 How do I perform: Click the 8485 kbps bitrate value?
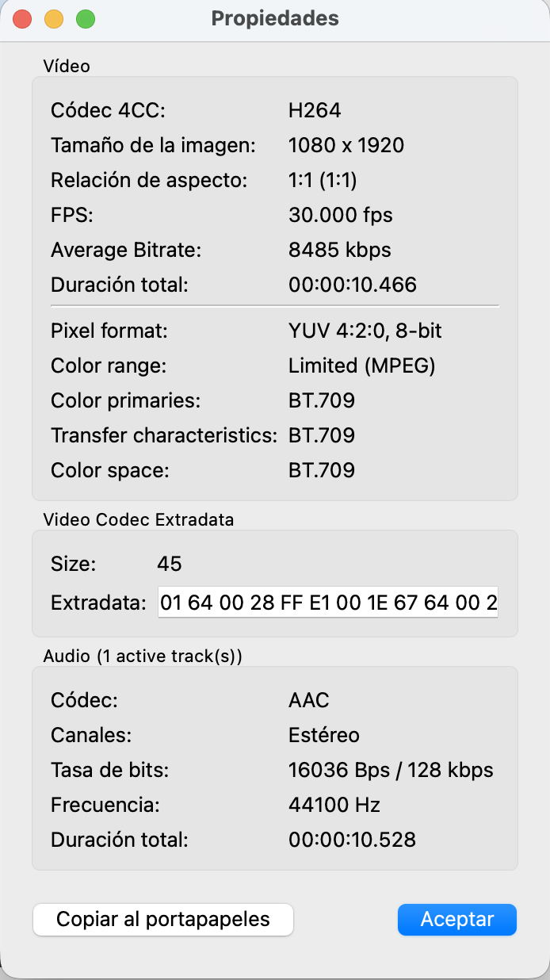pos(340,250)
